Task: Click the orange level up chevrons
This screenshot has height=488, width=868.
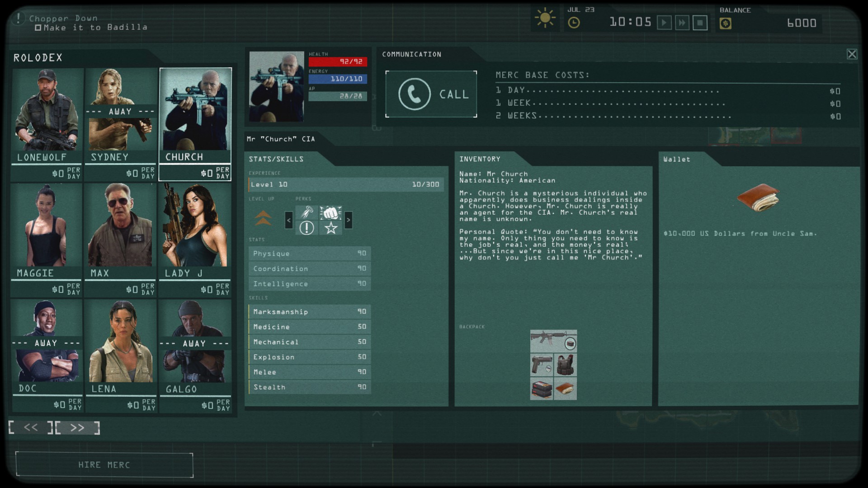Action: click(263, 218)
